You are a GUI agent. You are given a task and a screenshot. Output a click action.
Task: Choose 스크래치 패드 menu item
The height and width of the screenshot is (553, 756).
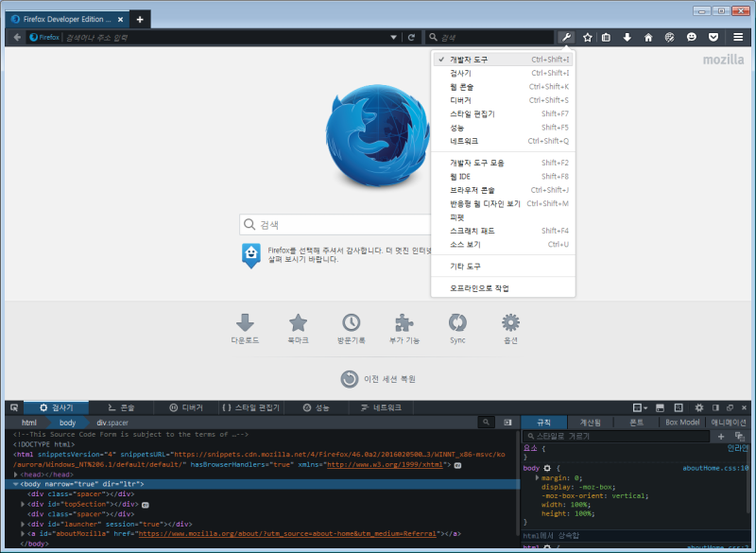pyautogui.click(x=503, y=231)
